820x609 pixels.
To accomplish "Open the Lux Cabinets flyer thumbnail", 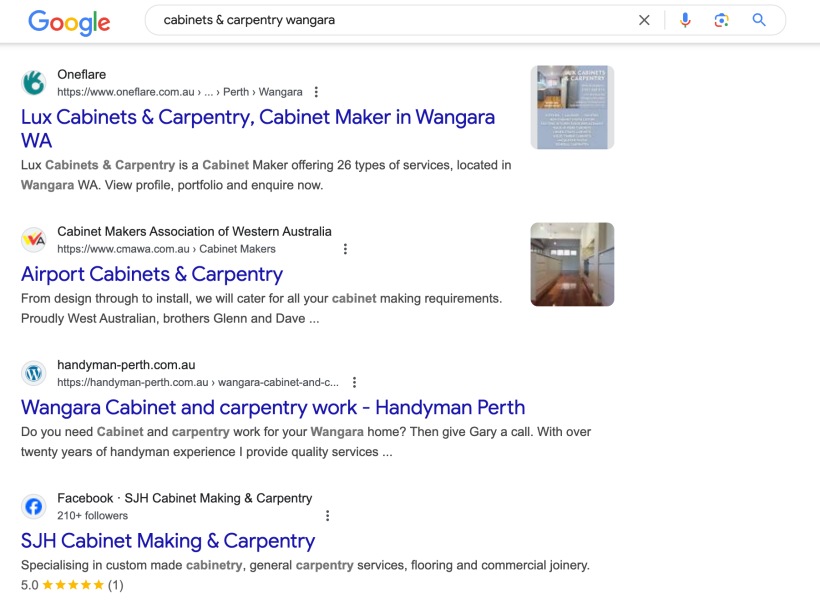I will [x=572, y=107].
